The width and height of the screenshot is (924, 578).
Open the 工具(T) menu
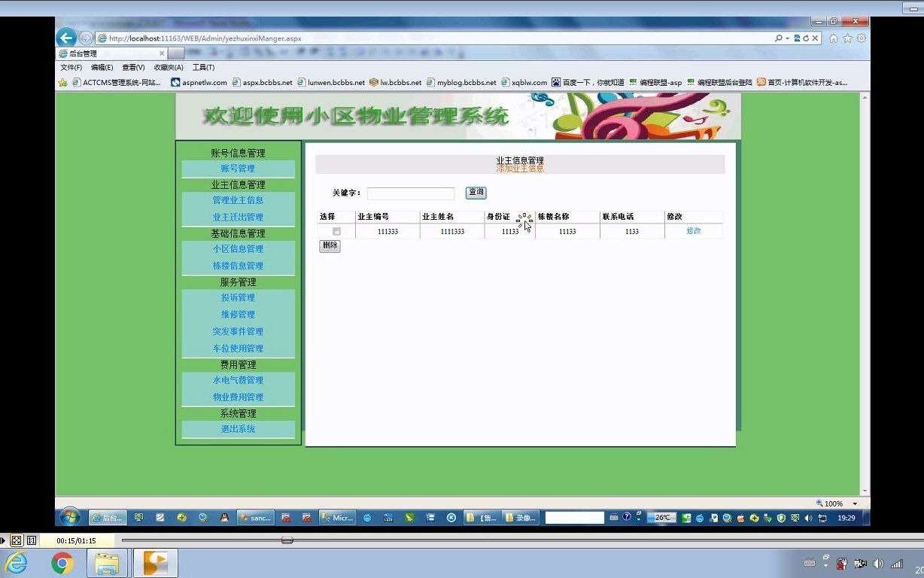(202, 67)
